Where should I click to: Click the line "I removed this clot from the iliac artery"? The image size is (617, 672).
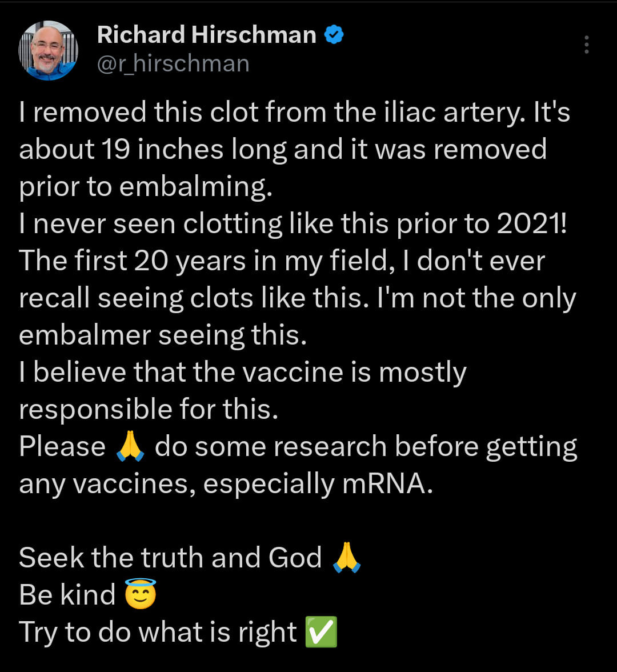pyautogui.click(x=269, y=112)
